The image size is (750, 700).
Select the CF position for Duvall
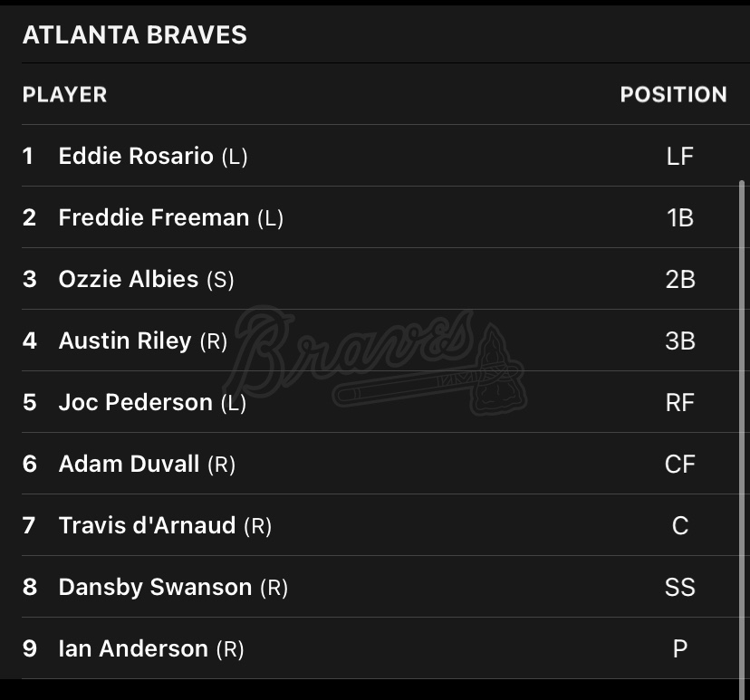pyautogui.click(x=679, y=464)
